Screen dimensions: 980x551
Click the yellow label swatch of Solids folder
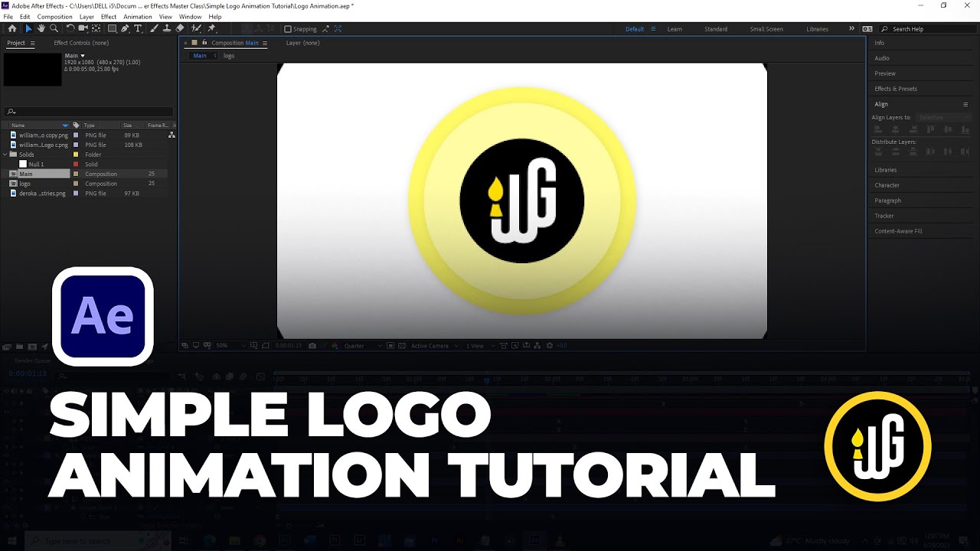click(x=75, y=155)
